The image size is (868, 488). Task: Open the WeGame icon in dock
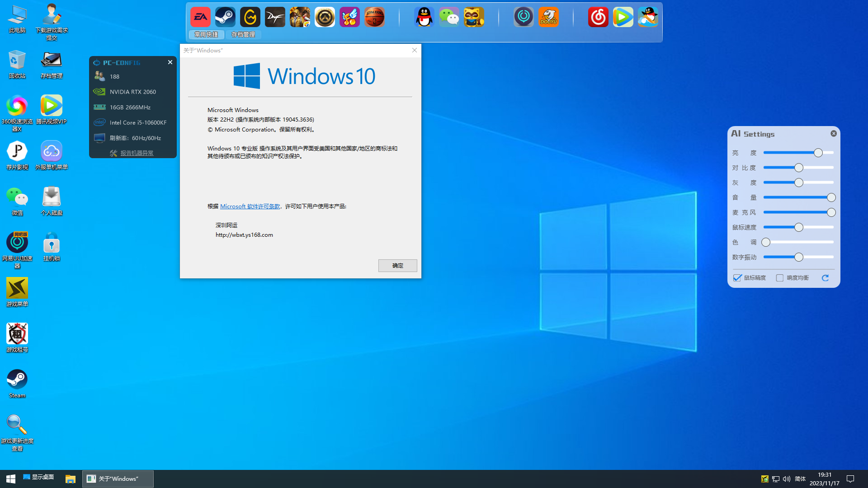[x=250, y=17]
